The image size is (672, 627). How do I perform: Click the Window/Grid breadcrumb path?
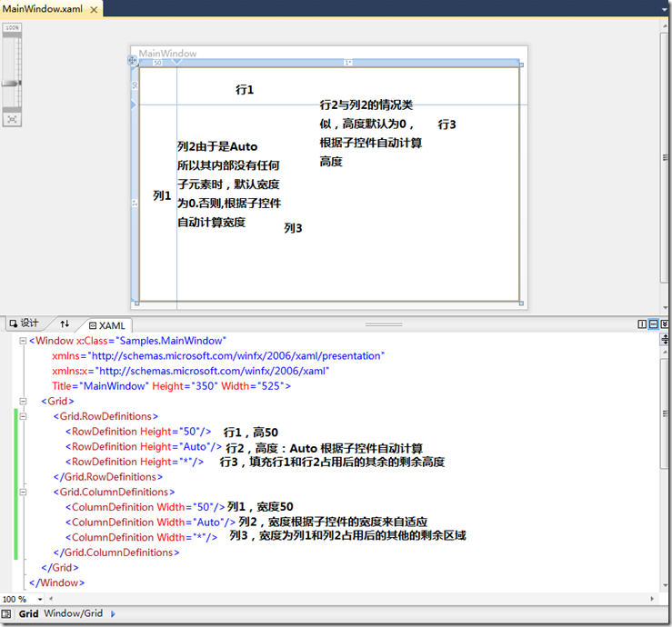tap(74, 613)
